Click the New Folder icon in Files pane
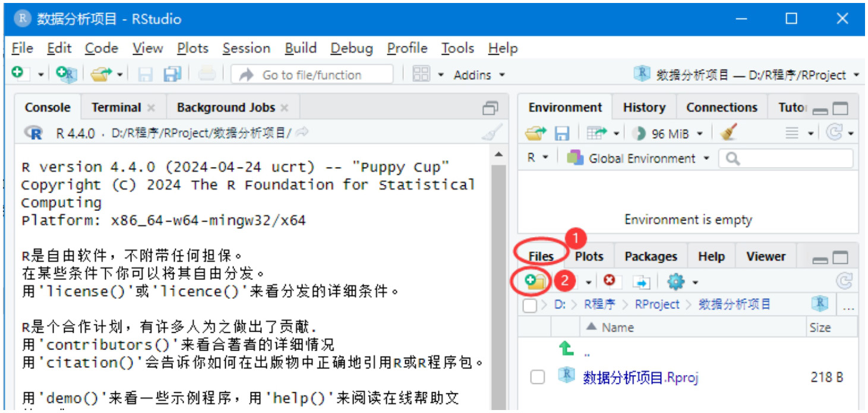This screenshot has height=413, width=868. [x=535, y=281]
